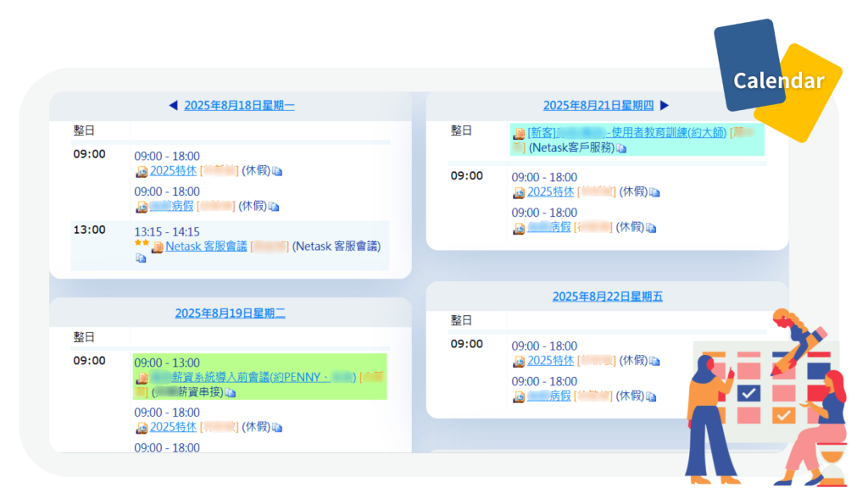Click copy icon after Netask客戶服務 label
The image size is (868, 504).
point(621,148)
